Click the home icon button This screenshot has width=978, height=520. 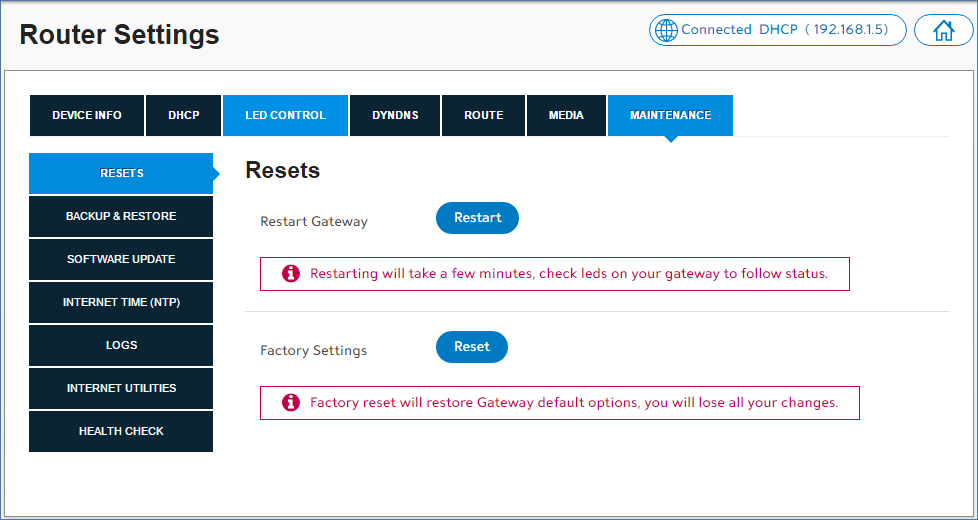(943, 30)
